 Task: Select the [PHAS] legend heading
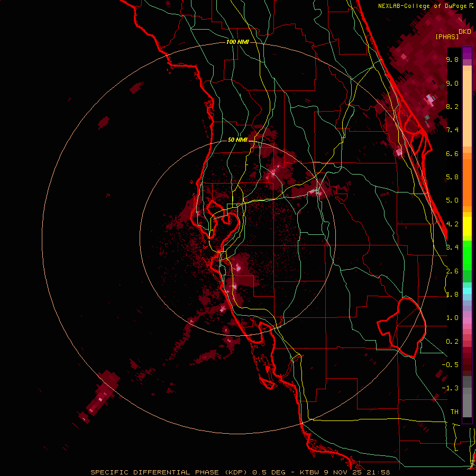point(447,36)
